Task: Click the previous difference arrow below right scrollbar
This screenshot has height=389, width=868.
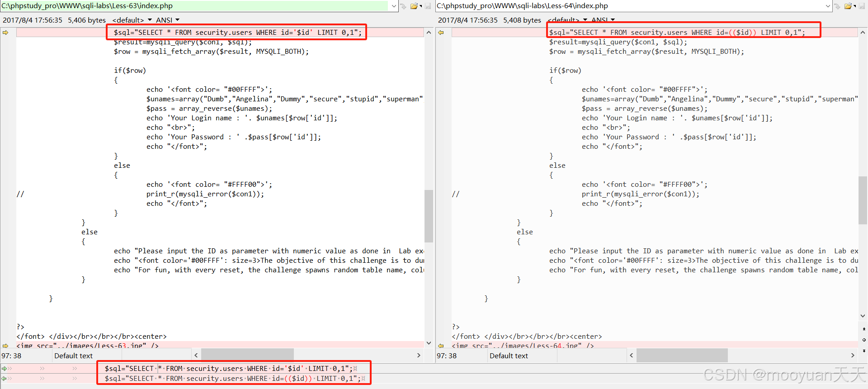Action: [x=864, y=329]
